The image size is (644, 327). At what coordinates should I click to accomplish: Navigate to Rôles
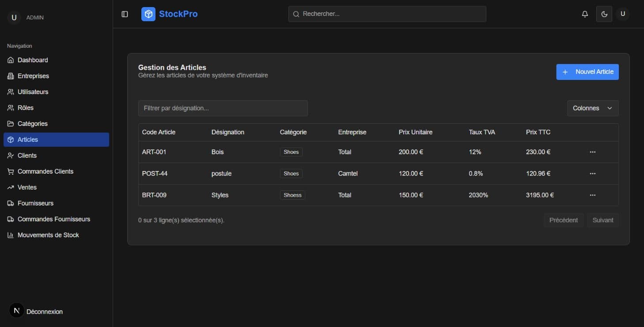[x=56, y=108]
